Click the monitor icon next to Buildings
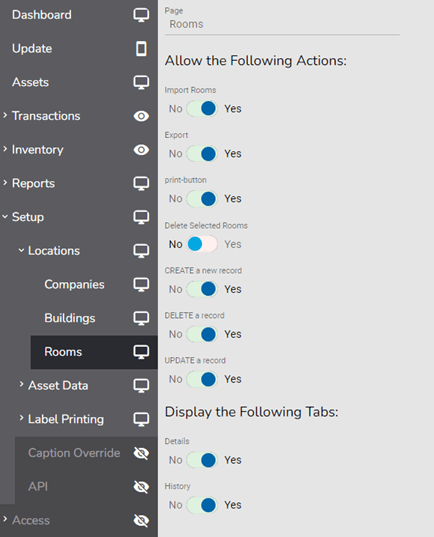The width and height of the screenshot is (434, 537). [141, 318]
